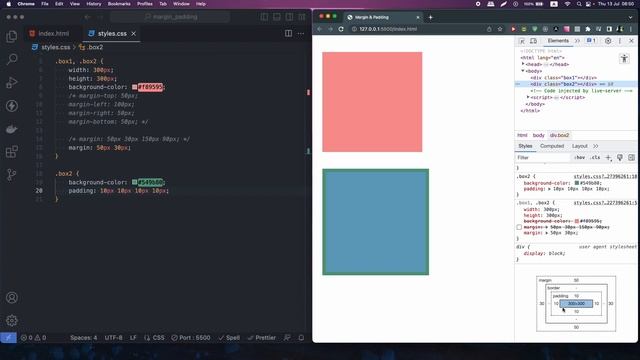
Task: Open the Extensions view in VS Code
Action: 12,152
